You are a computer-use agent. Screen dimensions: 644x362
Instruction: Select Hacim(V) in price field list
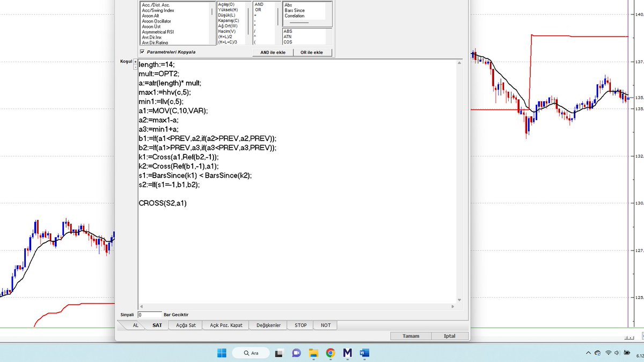pos(227,31)
